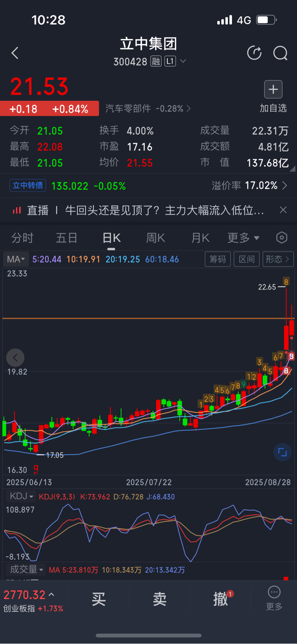Open the 更多 period dropdown
This screenshot has width=297, height=644.
tap(243, 238)
